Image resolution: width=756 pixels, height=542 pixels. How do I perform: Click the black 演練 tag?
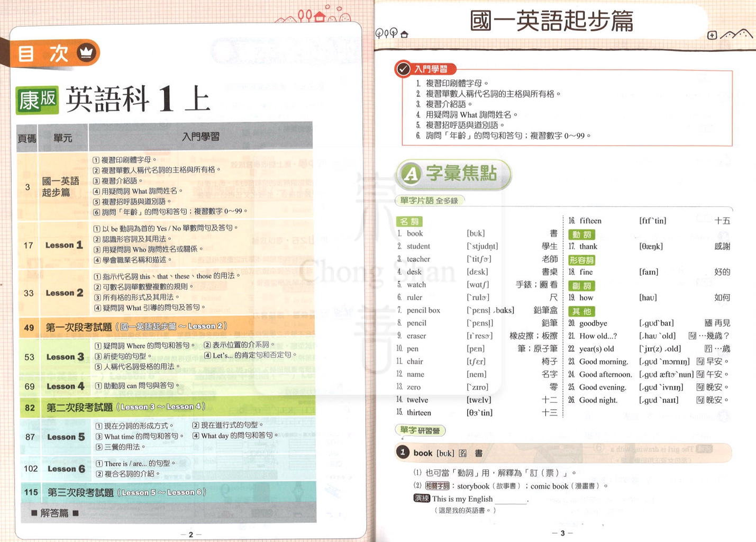coord(422,498)
